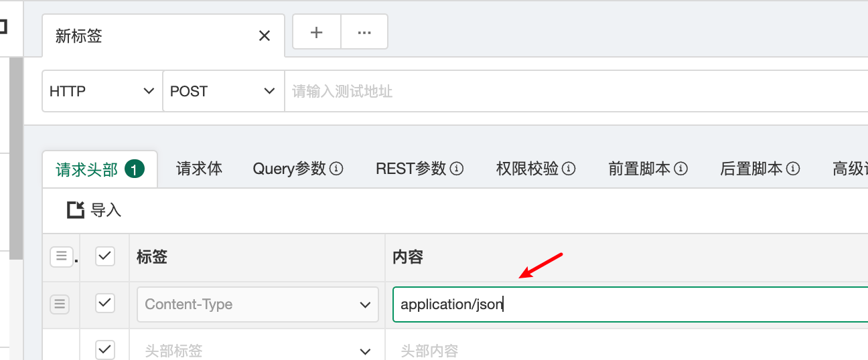Open the REST参数 tab
Viewport: 868px width, 360px height.
pyautogui.click(x=419, y=169)
